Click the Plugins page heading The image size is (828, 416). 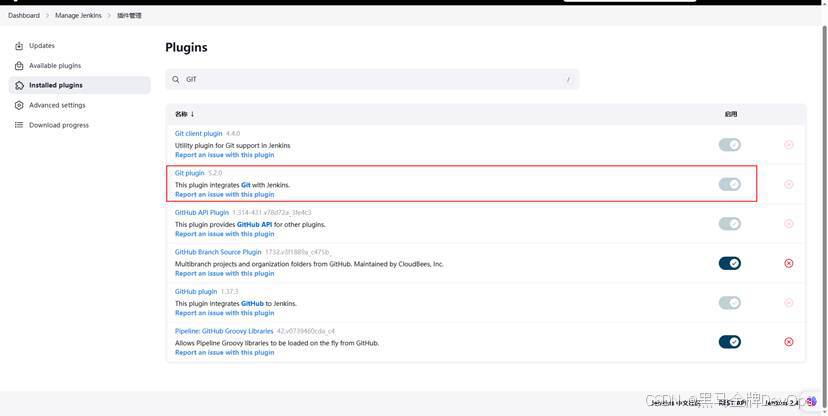(x=186, y=48)
